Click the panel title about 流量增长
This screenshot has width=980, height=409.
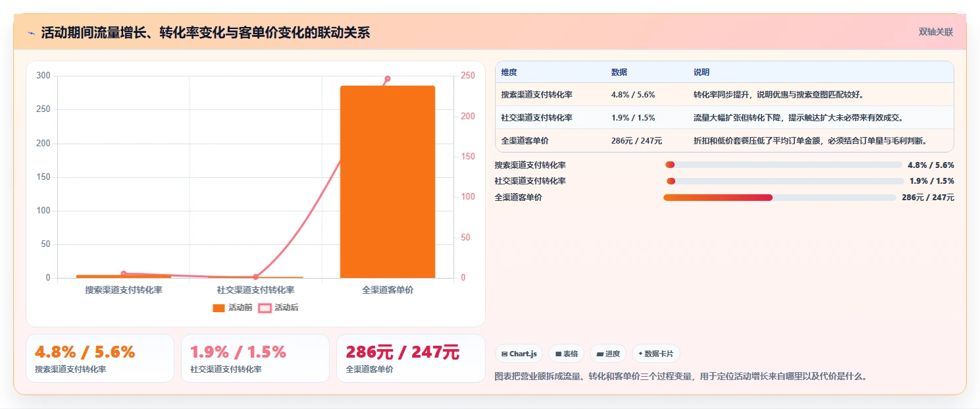pyautogui.click(x=205, y=32)
